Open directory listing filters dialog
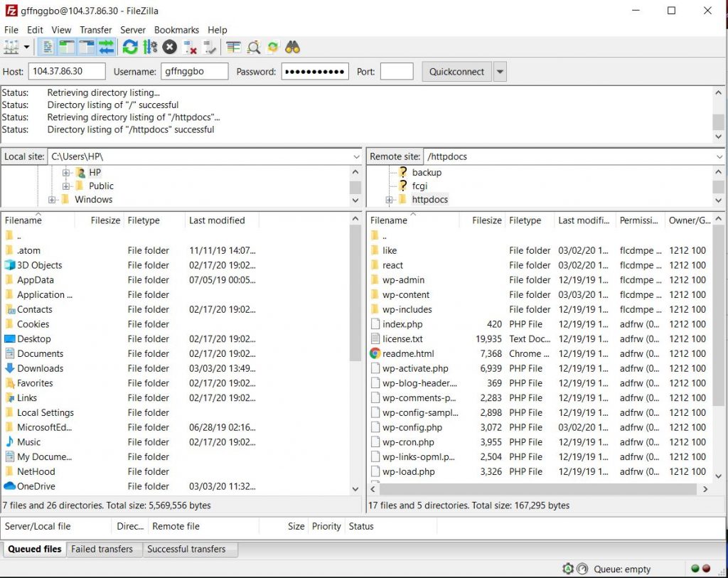Viewport: 728px width, 578px height. point(233,48)
